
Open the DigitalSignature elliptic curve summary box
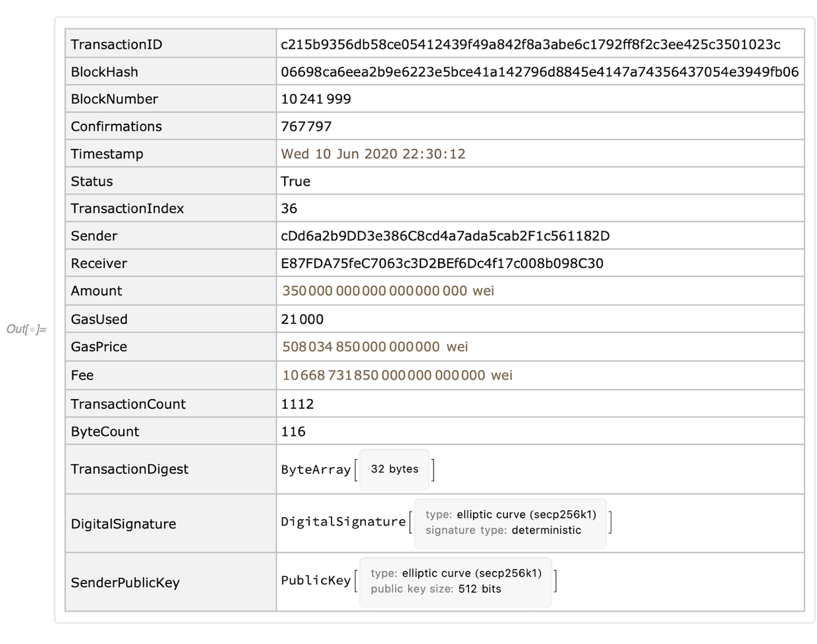510,523
